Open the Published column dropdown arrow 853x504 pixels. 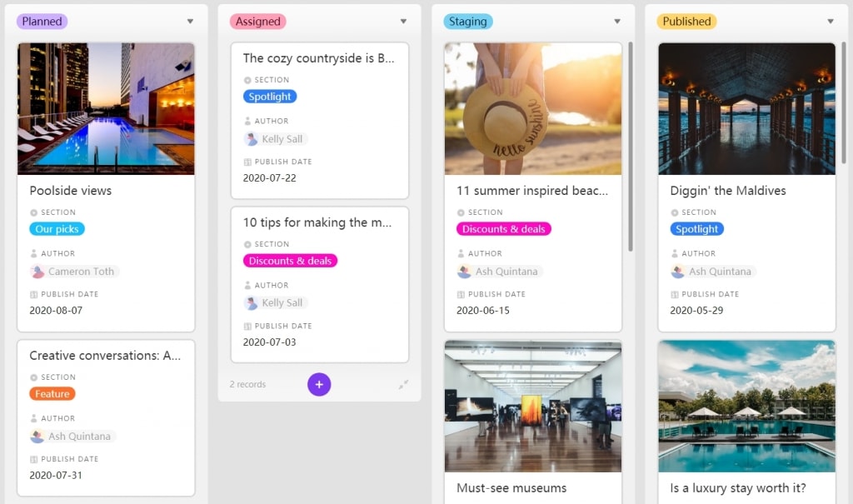pyautogui.click(x=831, y=21)
